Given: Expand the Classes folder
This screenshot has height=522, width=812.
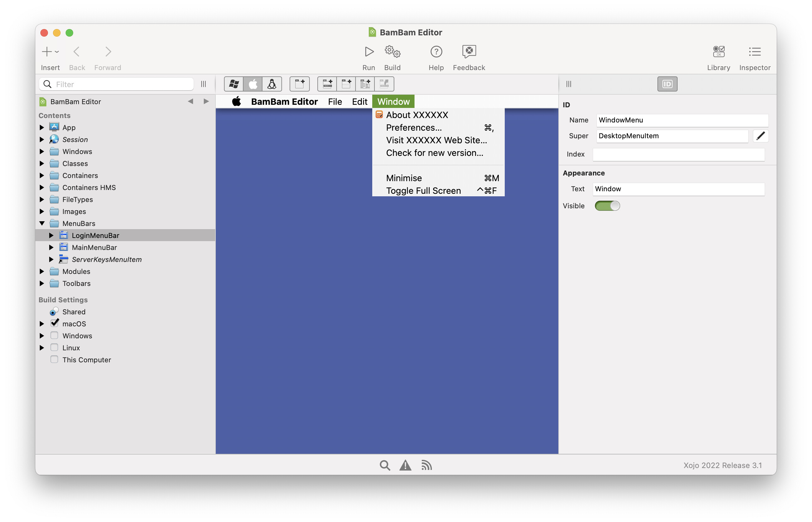Looking at the screenshot, I should click(x=42, y=163).
